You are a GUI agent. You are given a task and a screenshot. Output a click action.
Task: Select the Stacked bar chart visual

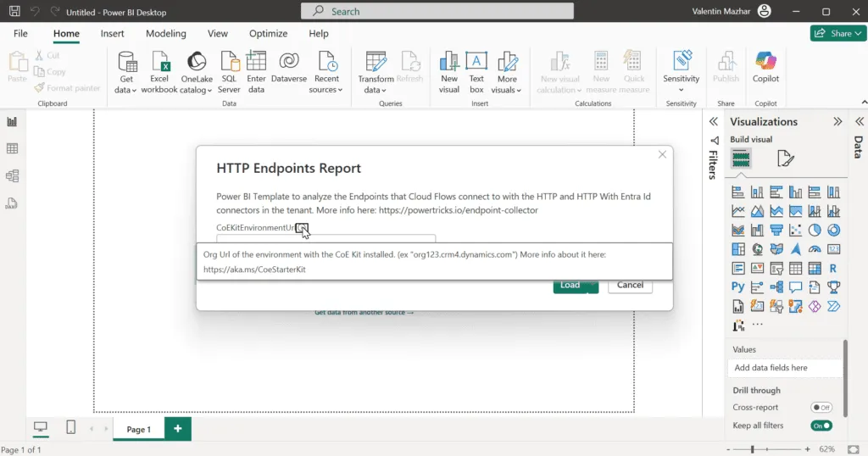click(x=738, y=192)
